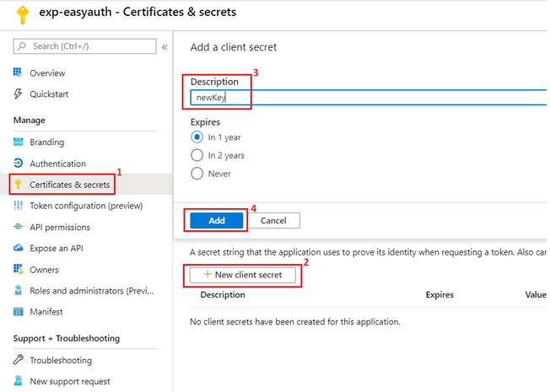Click the Branding icon
Viewport: 550px width, 392px height.
[18, 142]
